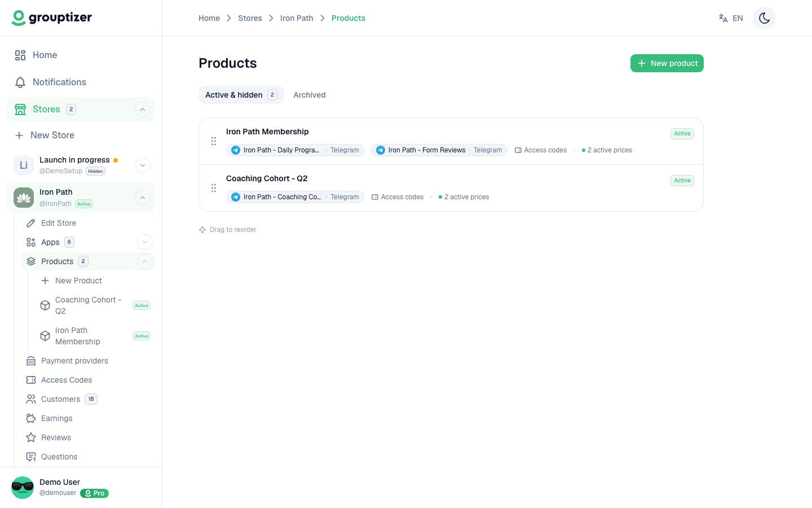Click 2 active prices on the Coaching Cohort row
This screenshot has height=508, width=812.
click(464, 197)
